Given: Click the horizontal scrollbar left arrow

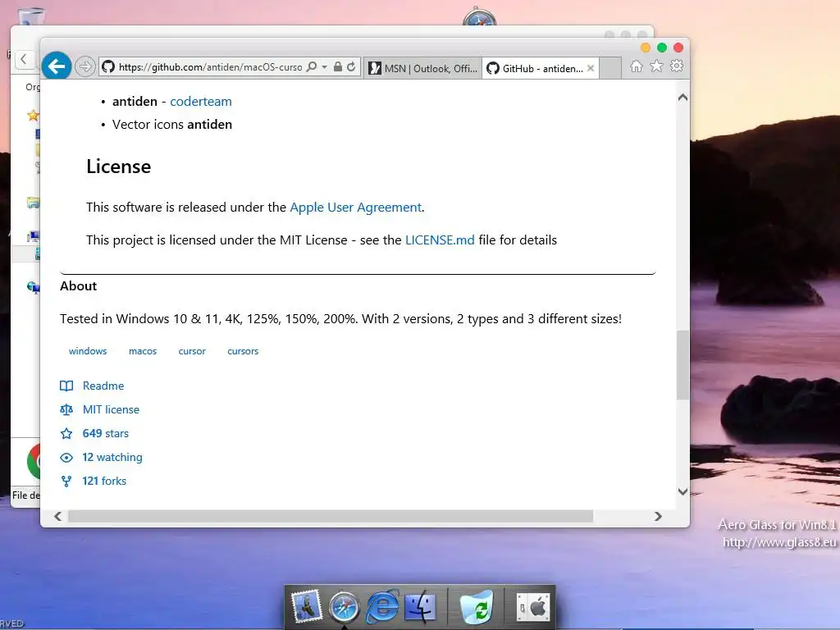Looking at the screenshot, I should pyautogui.click(x=58, y=517).
